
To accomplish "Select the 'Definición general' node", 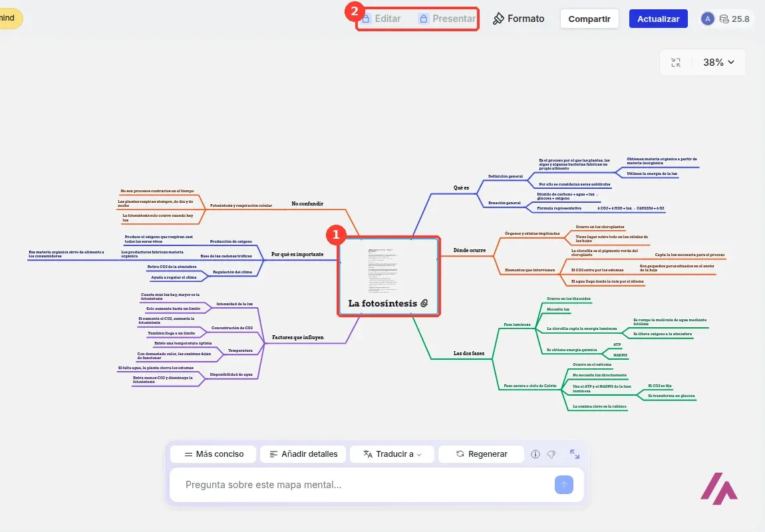I will 506,176.
